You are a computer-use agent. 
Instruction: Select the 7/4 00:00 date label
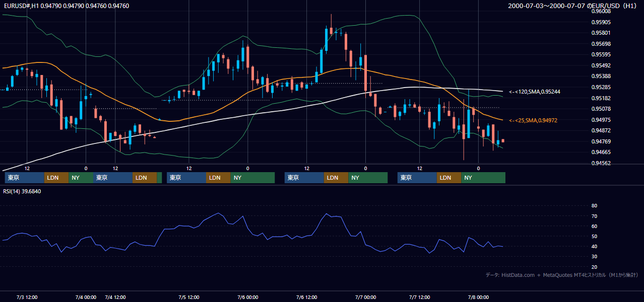(x=86, y=297)
